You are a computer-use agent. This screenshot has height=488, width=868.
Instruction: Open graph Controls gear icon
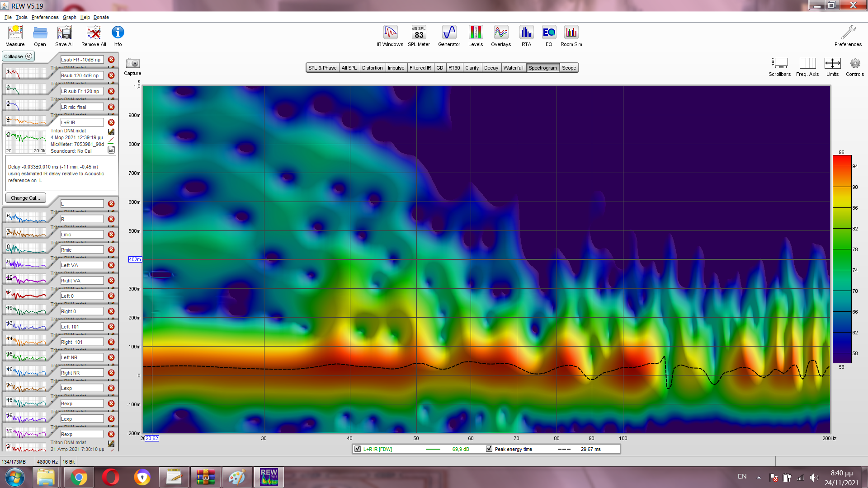click(854, 64)
